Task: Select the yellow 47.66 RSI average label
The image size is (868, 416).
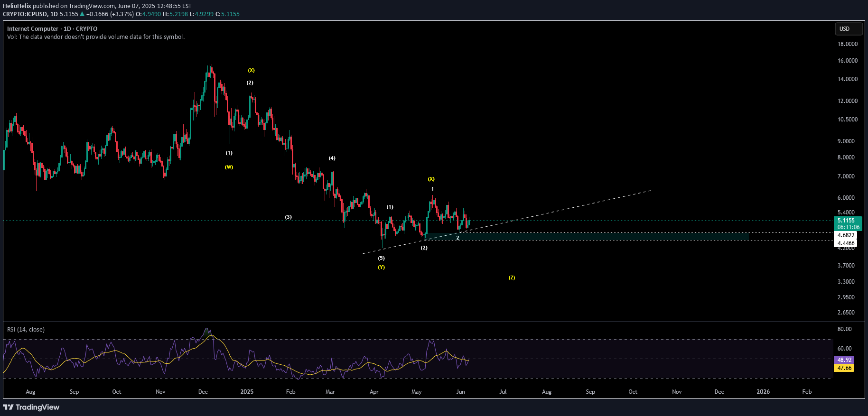Action: (844, 368)
